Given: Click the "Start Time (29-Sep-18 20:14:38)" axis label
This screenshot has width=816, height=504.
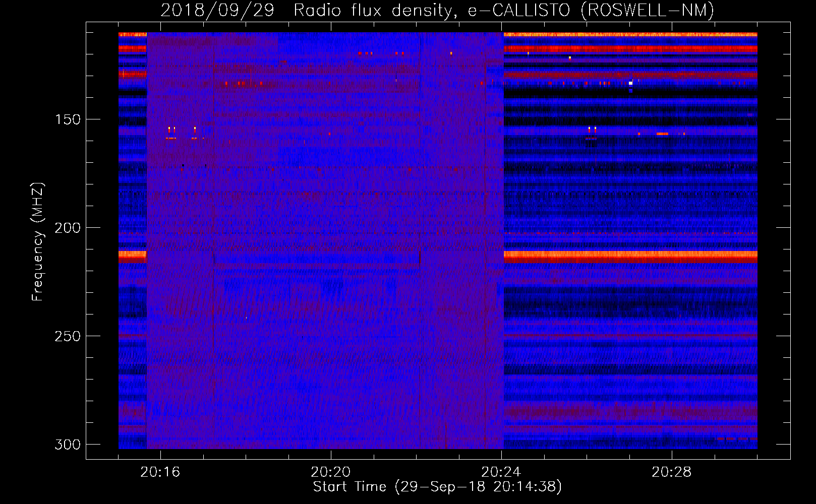Looking at the screenshot, I should [x=437, y=487].
